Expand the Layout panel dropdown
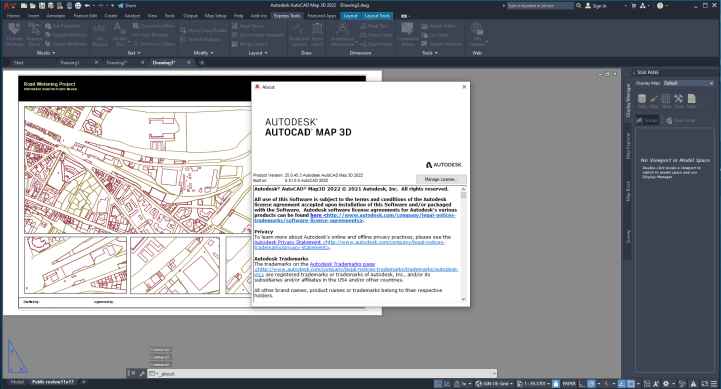This screenshot has width=721, height=389. coord(258,53)
